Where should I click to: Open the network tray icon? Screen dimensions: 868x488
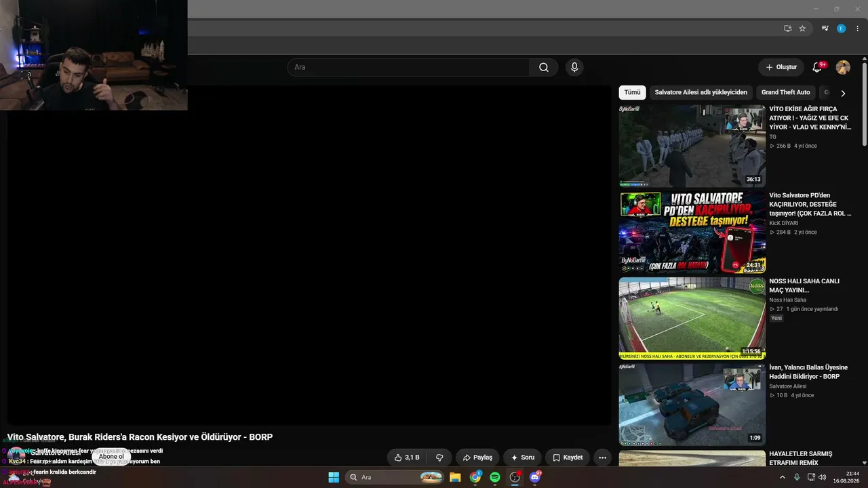pos(810,477)
